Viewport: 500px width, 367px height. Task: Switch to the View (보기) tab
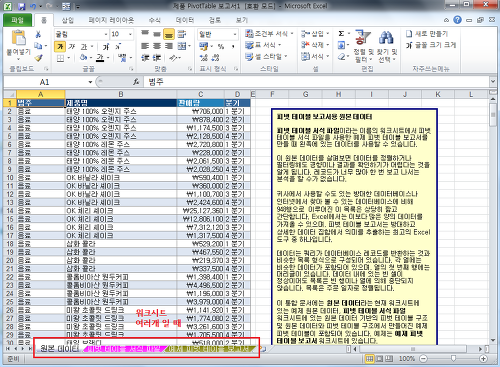tap(242, 20)
